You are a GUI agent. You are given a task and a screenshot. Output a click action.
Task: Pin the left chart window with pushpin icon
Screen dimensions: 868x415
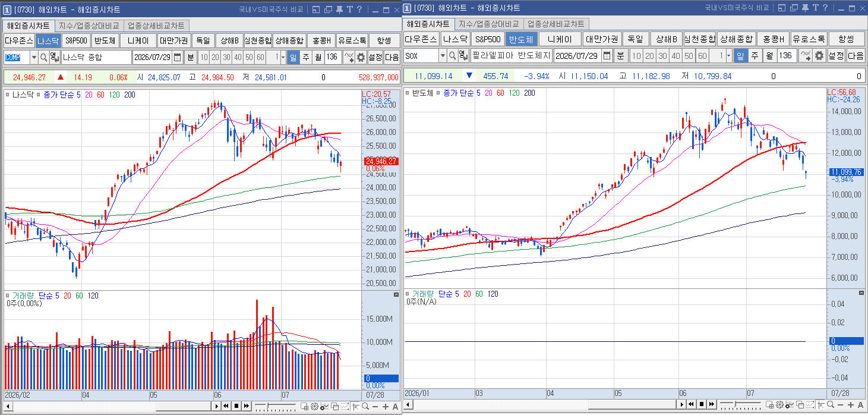pyautogui.click(x=339, y=10)
